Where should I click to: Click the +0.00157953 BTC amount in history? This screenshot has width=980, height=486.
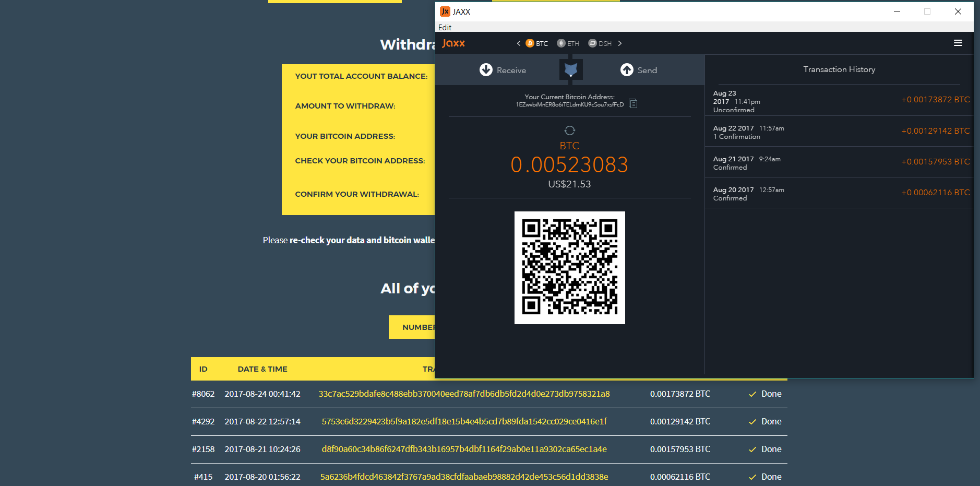click(936, 162)
